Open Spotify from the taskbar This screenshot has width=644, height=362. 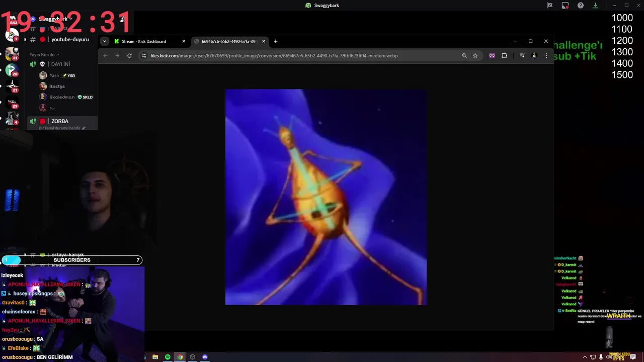(168, 357)
